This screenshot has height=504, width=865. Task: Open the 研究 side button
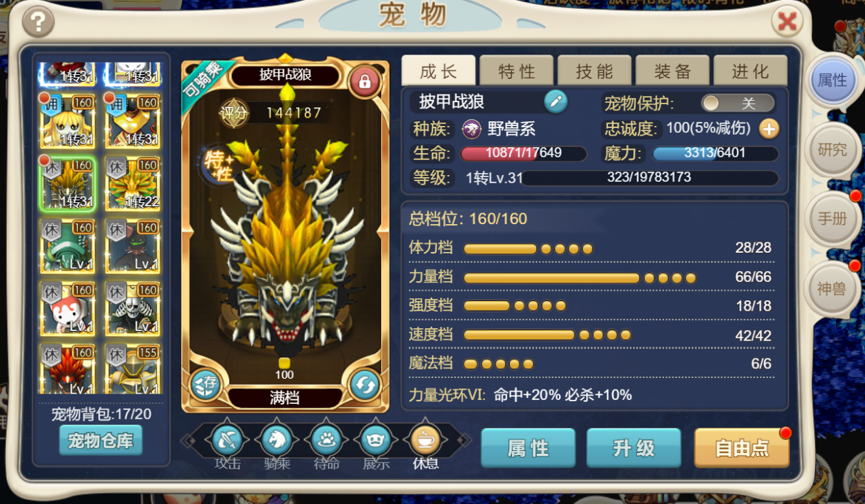832,150
